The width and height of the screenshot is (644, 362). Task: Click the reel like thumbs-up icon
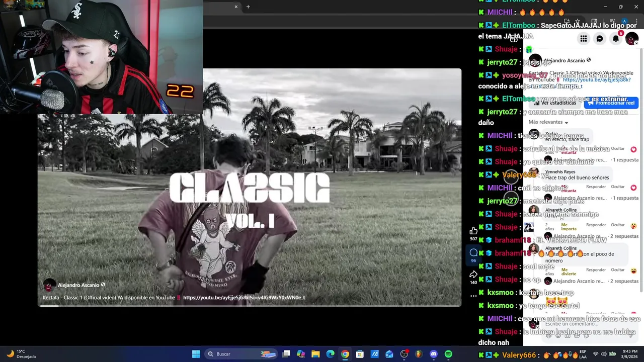(473, 231)
